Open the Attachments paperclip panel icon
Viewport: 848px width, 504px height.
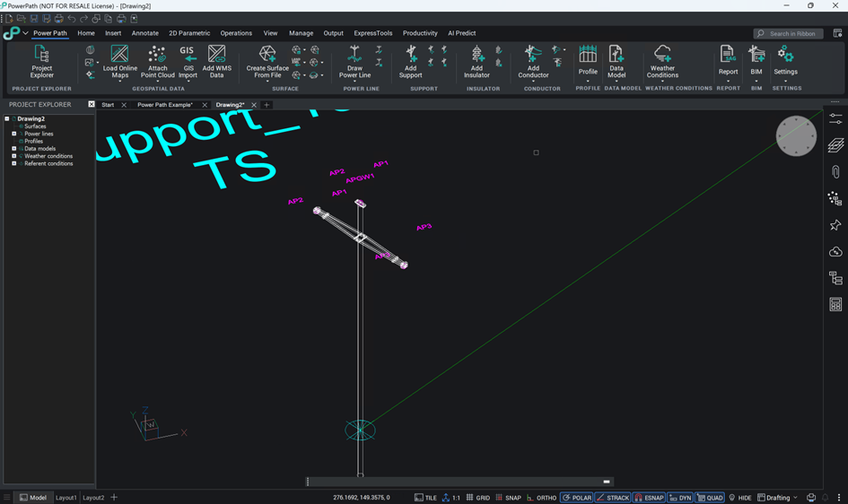coord(835,172)
